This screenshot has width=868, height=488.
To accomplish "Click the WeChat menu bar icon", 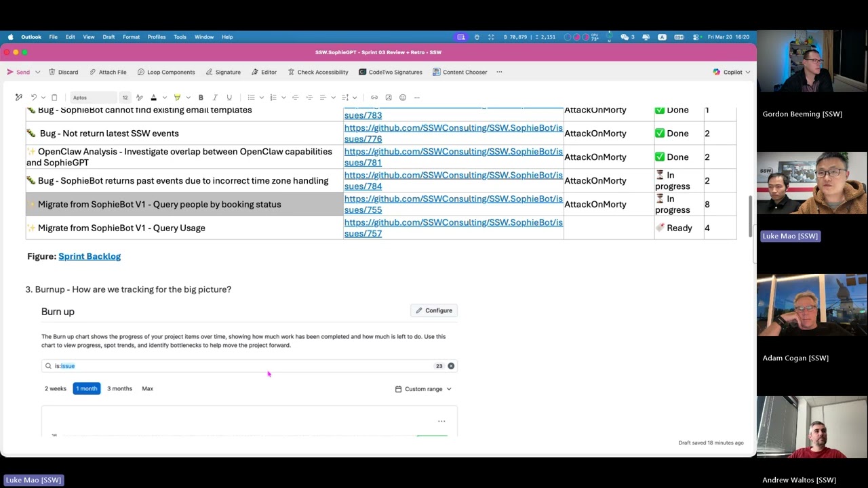I will click(625, 37).
